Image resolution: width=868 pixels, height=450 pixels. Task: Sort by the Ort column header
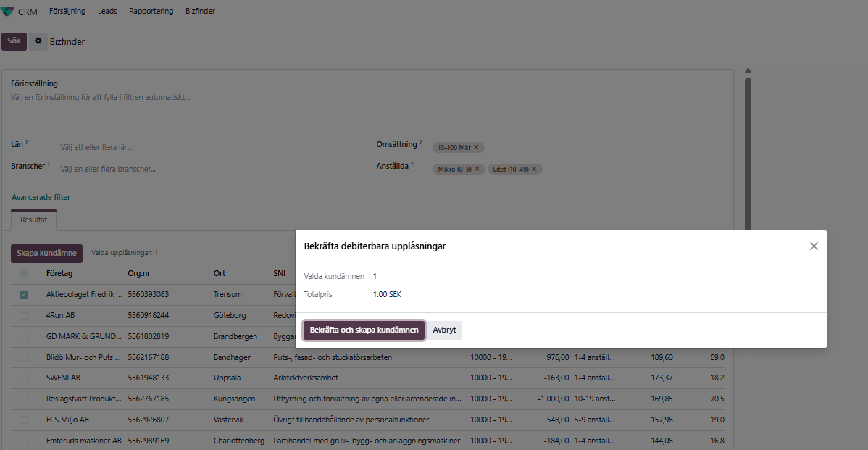(220, 273)
